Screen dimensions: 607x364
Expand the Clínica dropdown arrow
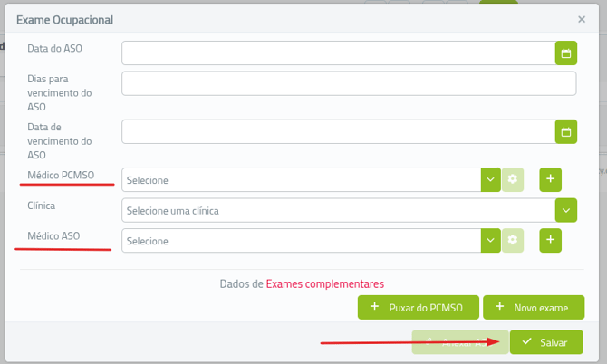tap(566, 211)
